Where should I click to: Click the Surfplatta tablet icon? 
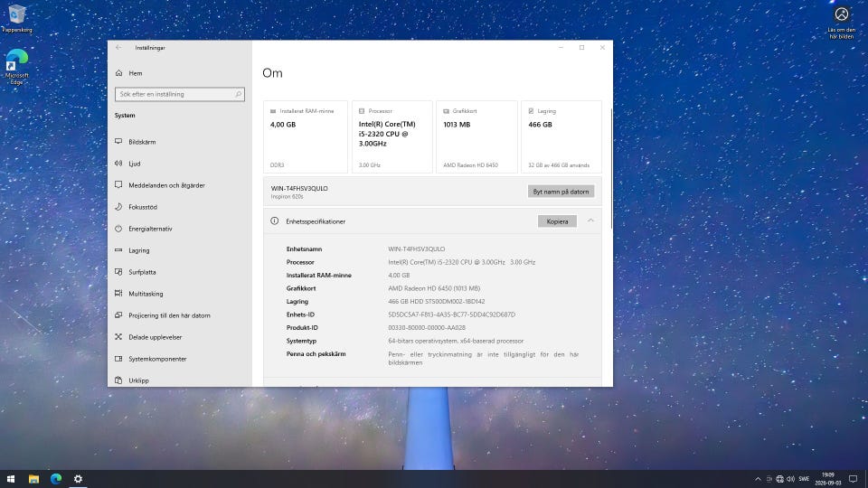tap(118, 272)
